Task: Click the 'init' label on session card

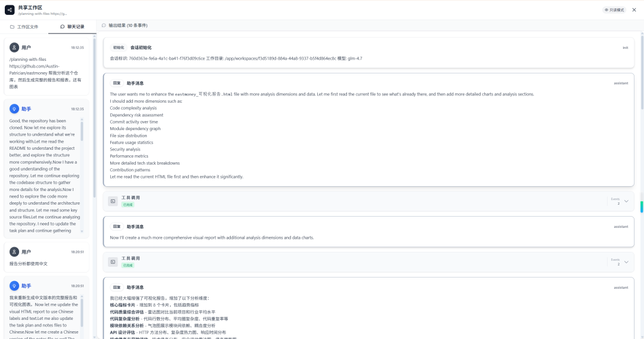Action: 625,48
